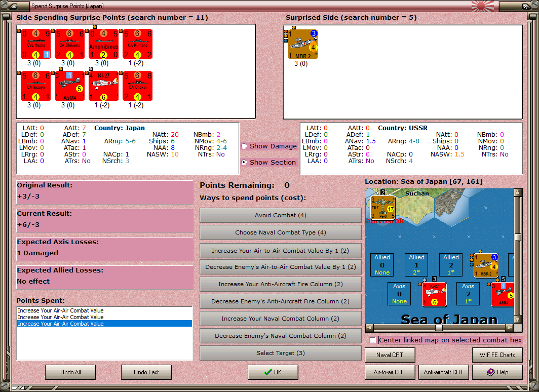Viewport: 539px width, 392px height.
Task: Click the Allied 1 sea box
Action: click(x=416, y=265)
